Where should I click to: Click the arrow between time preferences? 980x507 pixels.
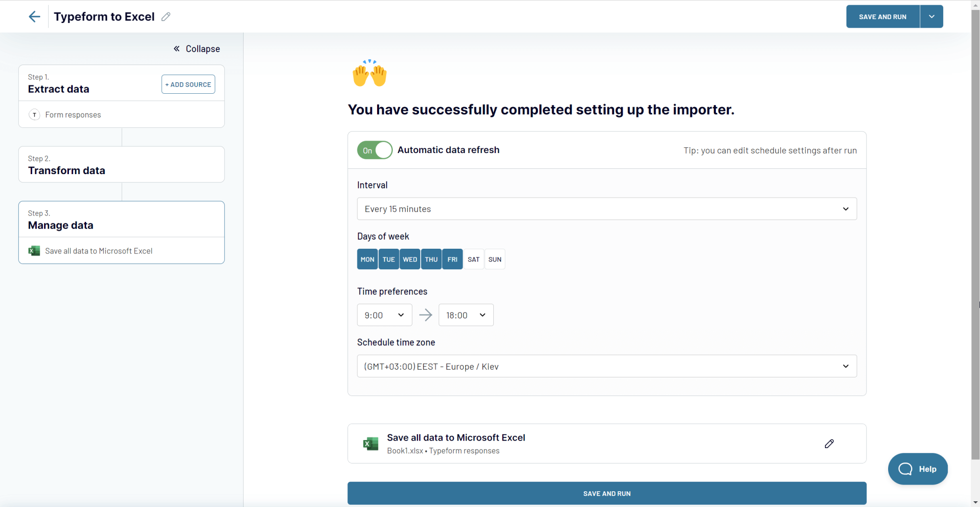426,315
